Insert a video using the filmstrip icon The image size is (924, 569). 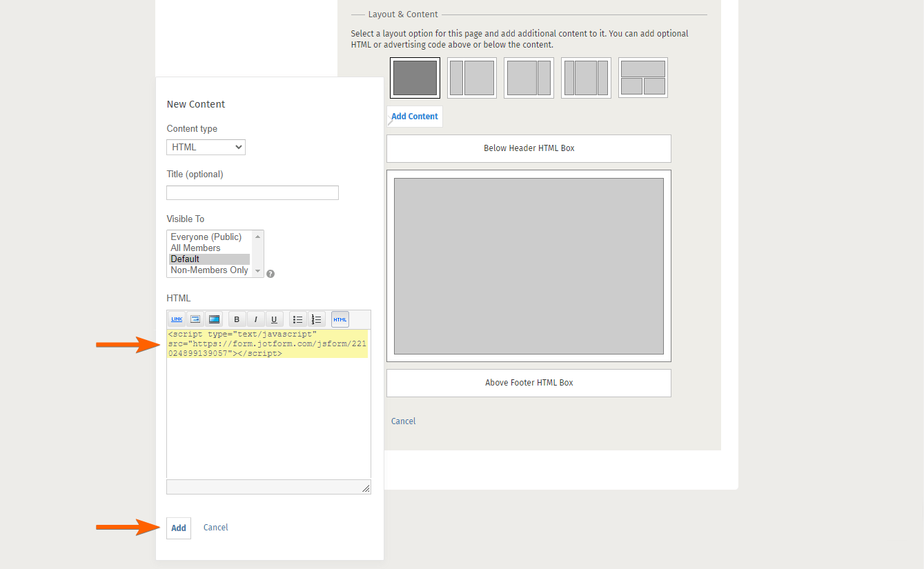214,319
